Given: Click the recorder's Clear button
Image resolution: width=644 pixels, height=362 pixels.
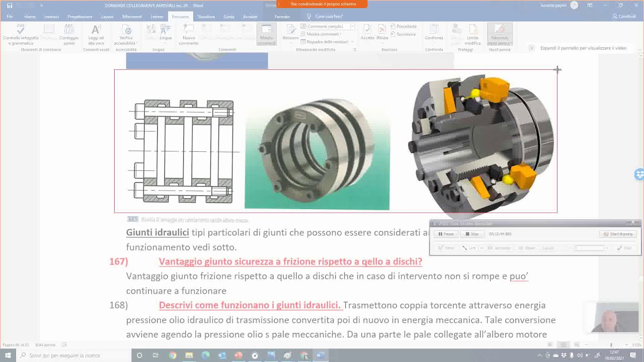Looking at the screenshot, I should coord(624,248).
